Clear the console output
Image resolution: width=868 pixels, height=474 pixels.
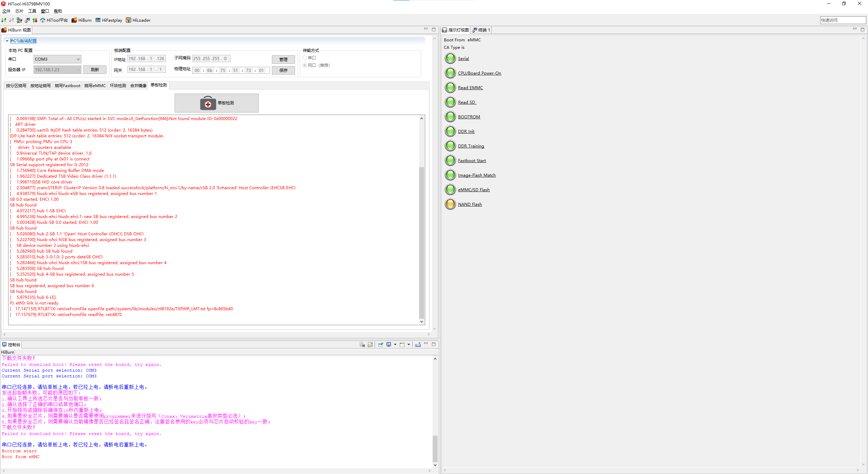coord(362,344)
